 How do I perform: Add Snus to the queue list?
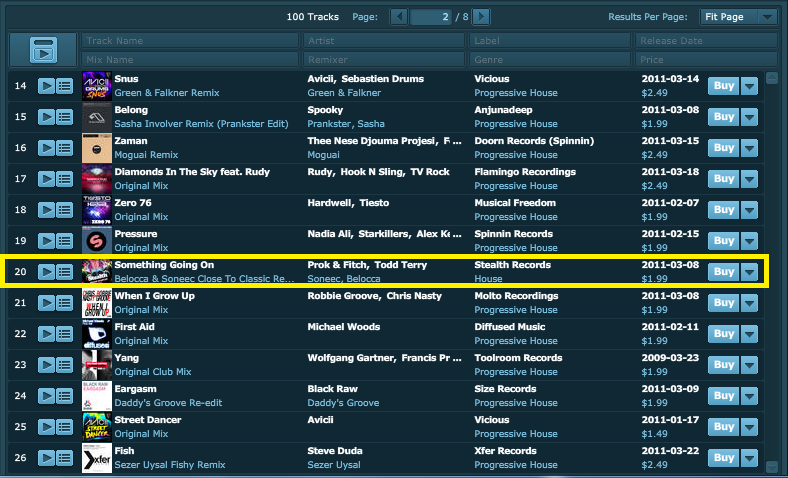tap(64, 86)
